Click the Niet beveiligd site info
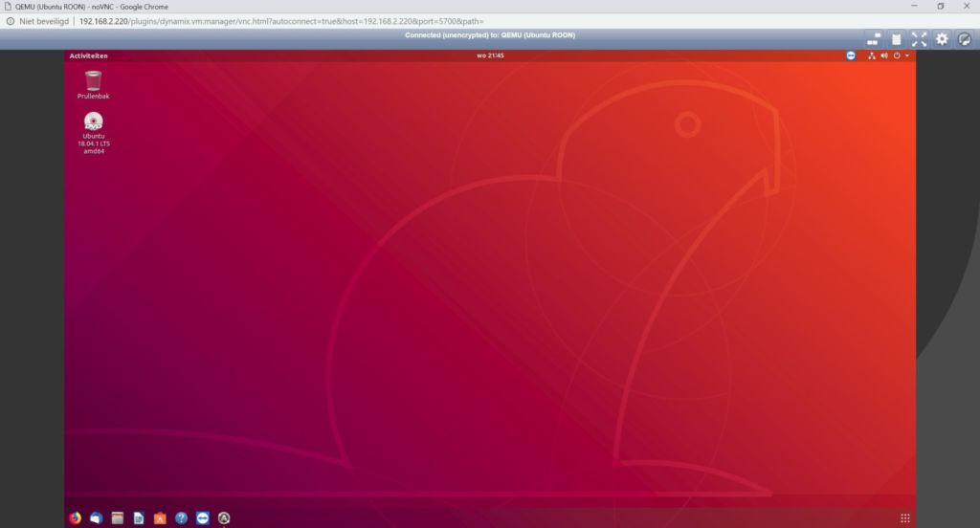Screen dimensions: 980x528 click(x=37, y=21)
